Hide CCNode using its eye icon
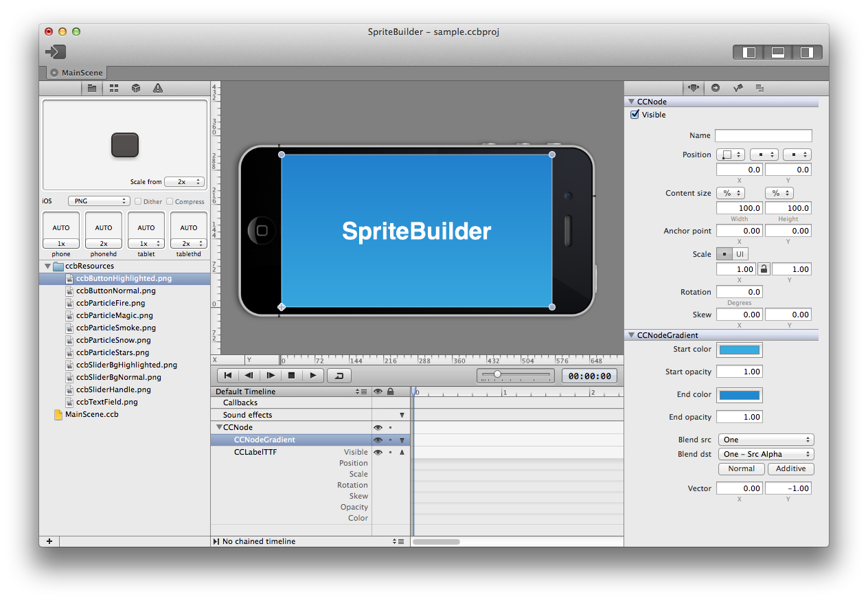Viewport: 868px width, 601px height. pyautogui.click(x=378, y=427)
